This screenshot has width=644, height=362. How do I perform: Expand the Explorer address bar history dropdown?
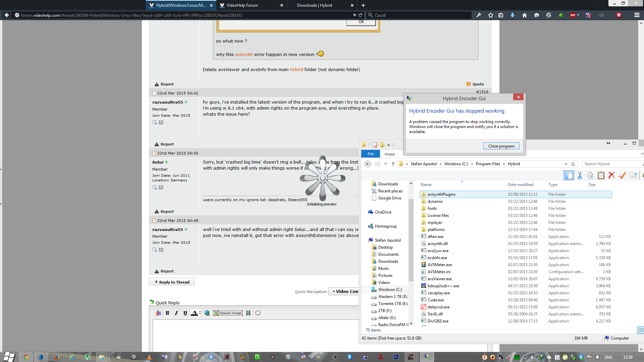click(x=566, y=164)
